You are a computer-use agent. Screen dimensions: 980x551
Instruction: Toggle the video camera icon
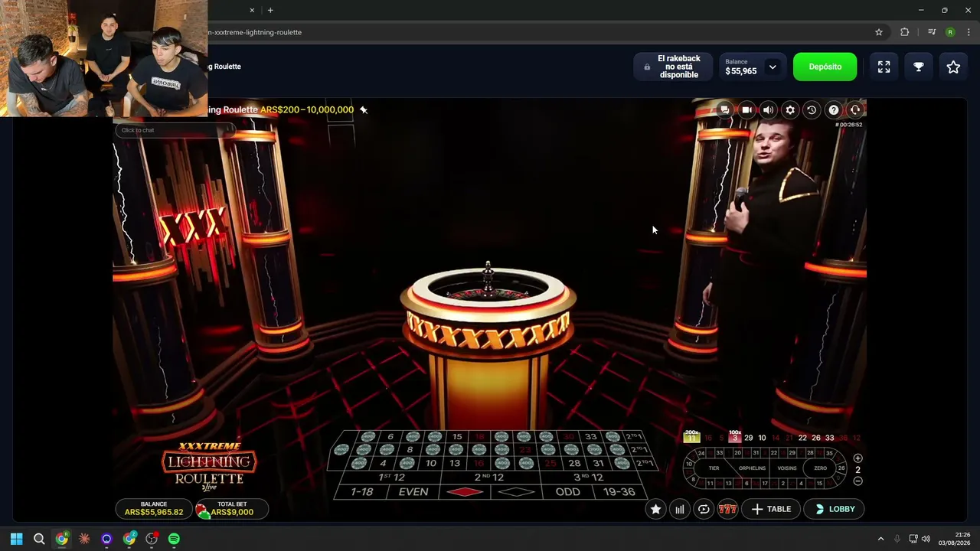[746, 110]
